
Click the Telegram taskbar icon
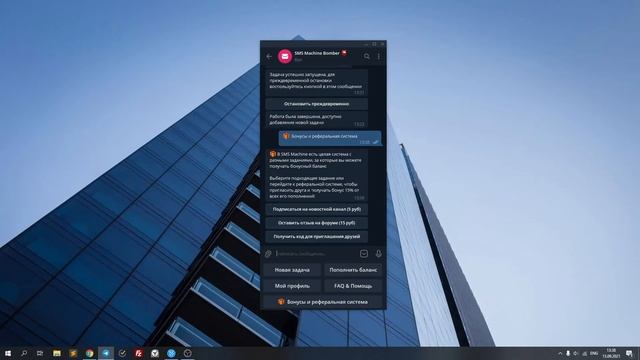pyautogui.click(x=106, y=353)
